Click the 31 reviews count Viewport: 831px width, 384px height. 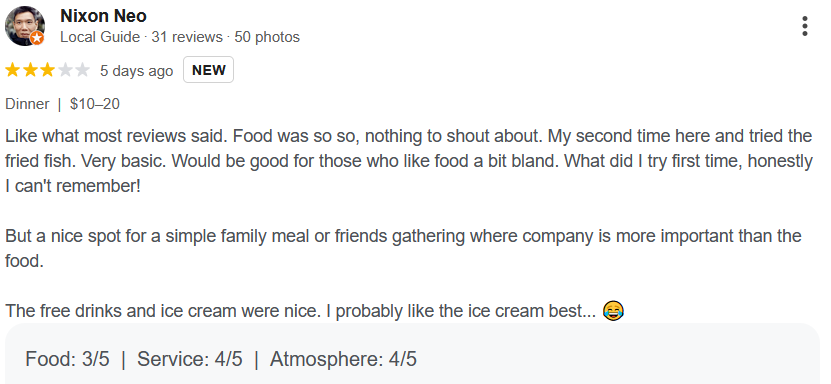tap(187, 37)
